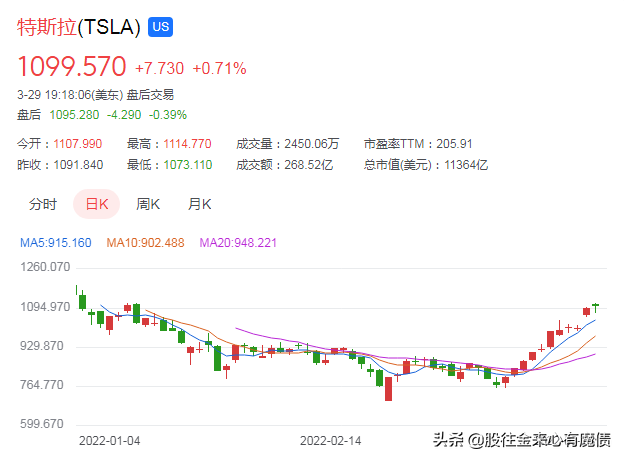Click the after-hours percent -0.39%
Image resolution: width=624 pixels, height=461 pixels.
168,115
